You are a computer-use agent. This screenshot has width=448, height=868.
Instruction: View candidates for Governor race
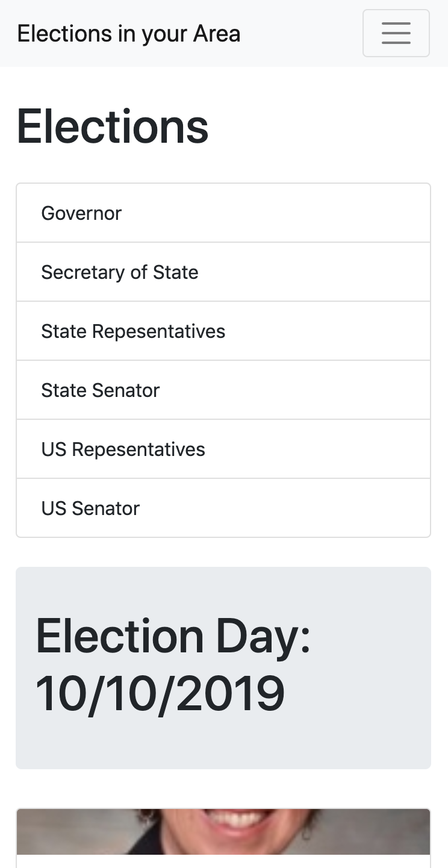coord(223,213)
